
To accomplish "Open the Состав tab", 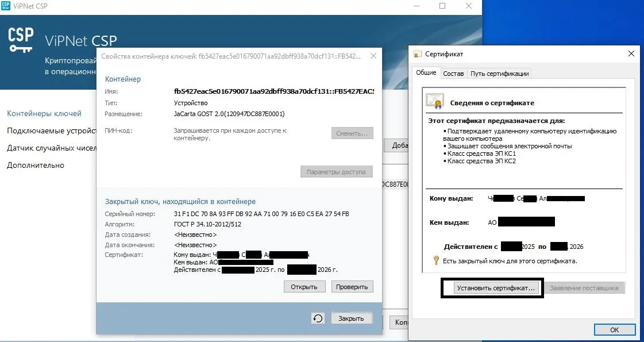I will coord(453,74).
